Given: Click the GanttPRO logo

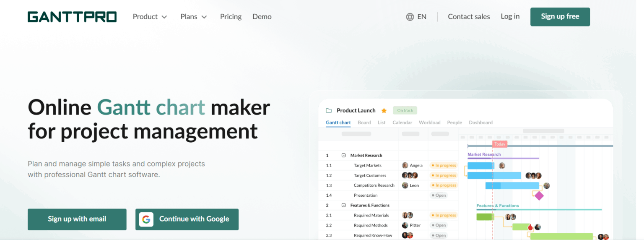Looking at the screenshot, I should (72, 17).
